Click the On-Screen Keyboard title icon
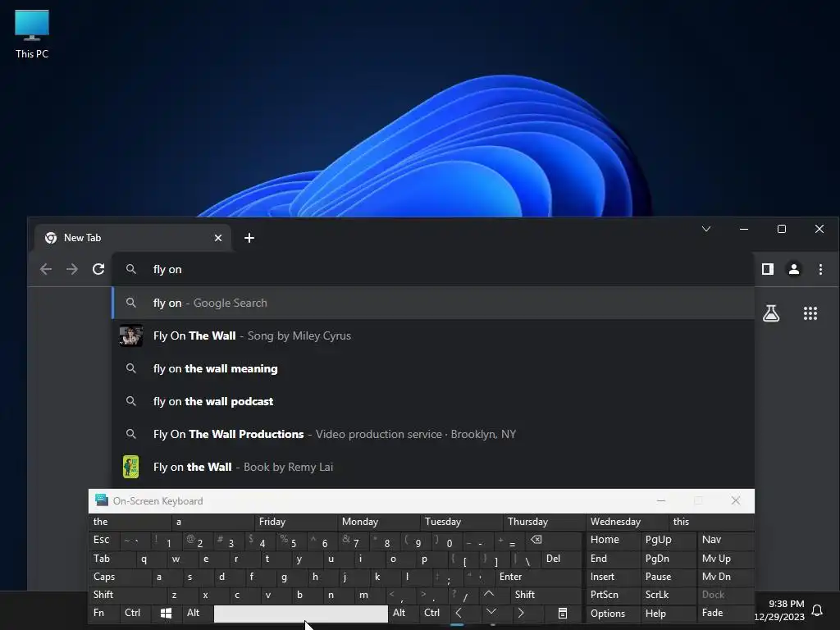This screenshot has height=630, width=840. click(x=101, y=500)
